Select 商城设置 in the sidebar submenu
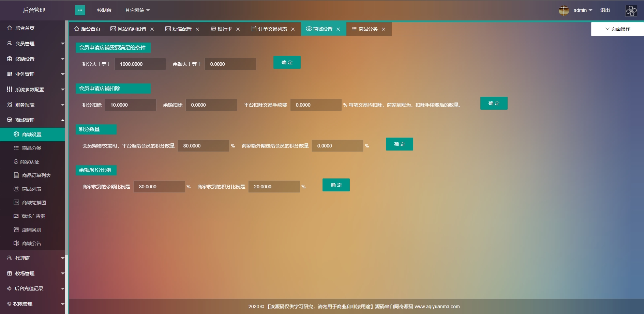Viewport: 644px width, 314px height. tap(32, 135)
